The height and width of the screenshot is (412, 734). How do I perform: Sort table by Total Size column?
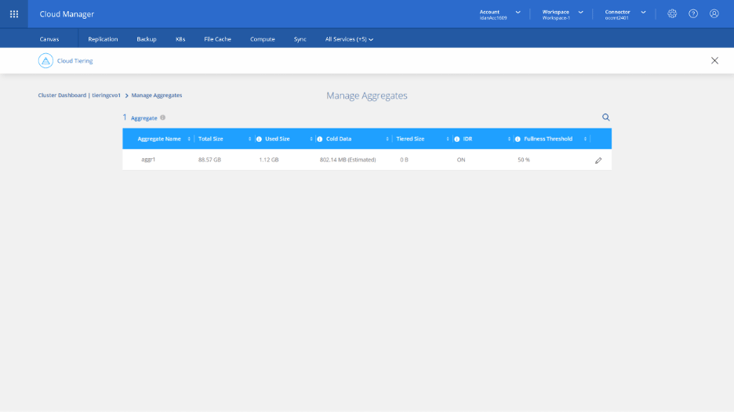tap(211, 139)
